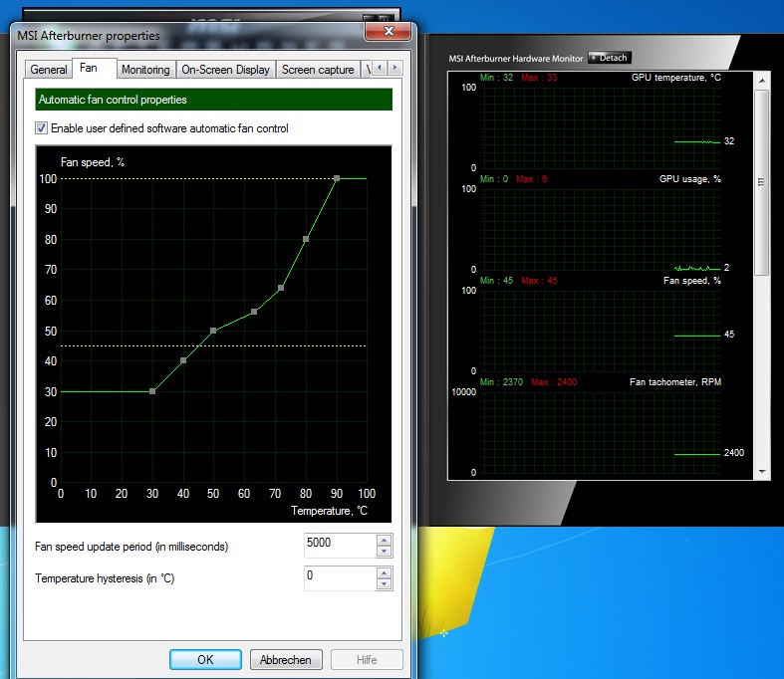Click the GPU usage graph label
This screenshot has width=784, height=679.
click(689, 179)
